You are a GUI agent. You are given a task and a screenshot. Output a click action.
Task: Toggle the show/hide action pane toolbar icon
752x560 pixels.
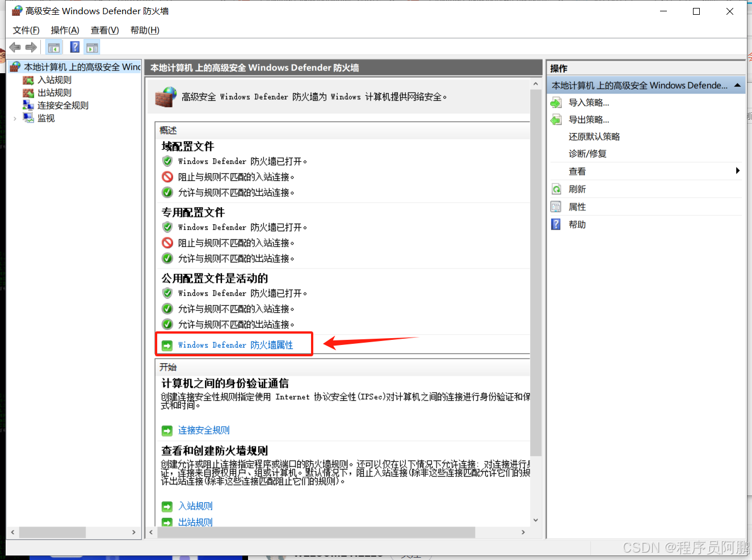93,47
